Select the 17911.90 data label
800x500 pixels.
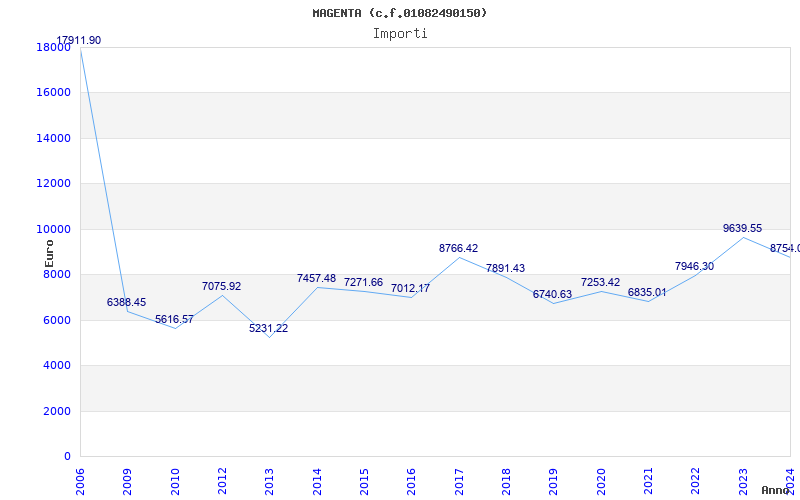(x=79, y=40)
